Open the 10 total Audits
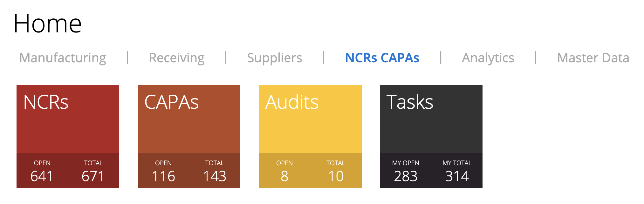 [336, 176]
